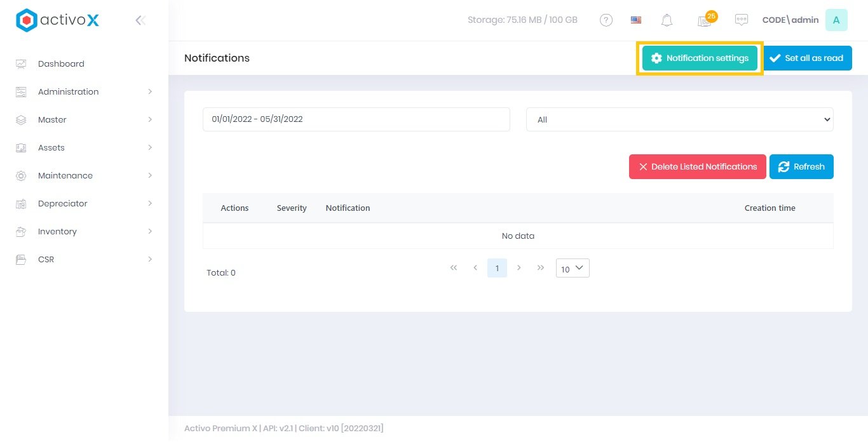Open the news icon with 25 badge
868x442 pixels.
(x=704, y=21)
